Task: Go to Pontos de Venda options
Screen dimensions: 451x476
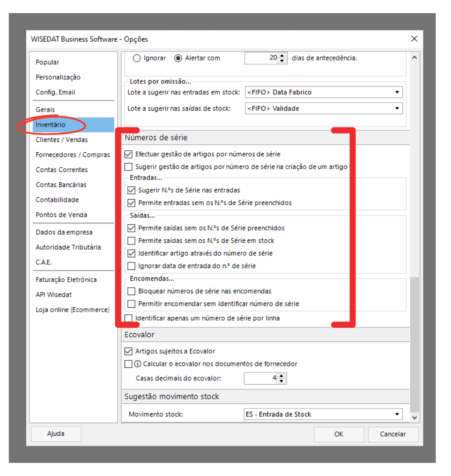Action: pyautogui.click(x=61, y=215)
